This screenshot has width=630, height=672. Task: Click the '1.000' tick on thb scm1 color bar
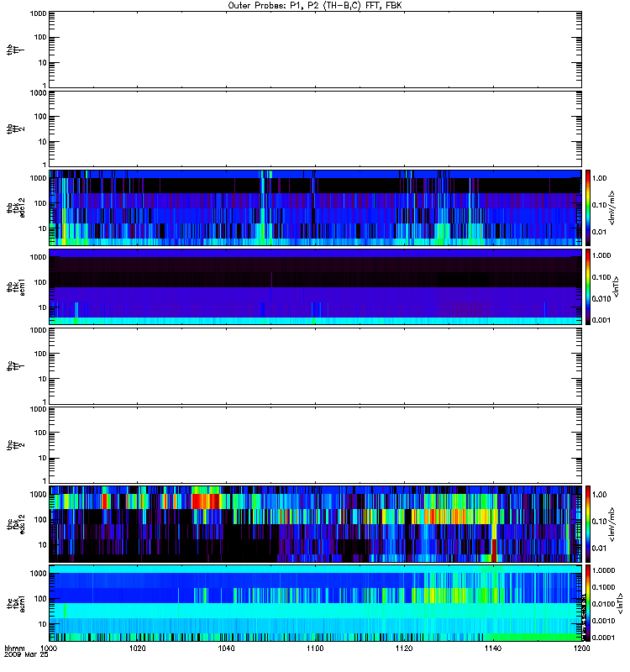601,255
